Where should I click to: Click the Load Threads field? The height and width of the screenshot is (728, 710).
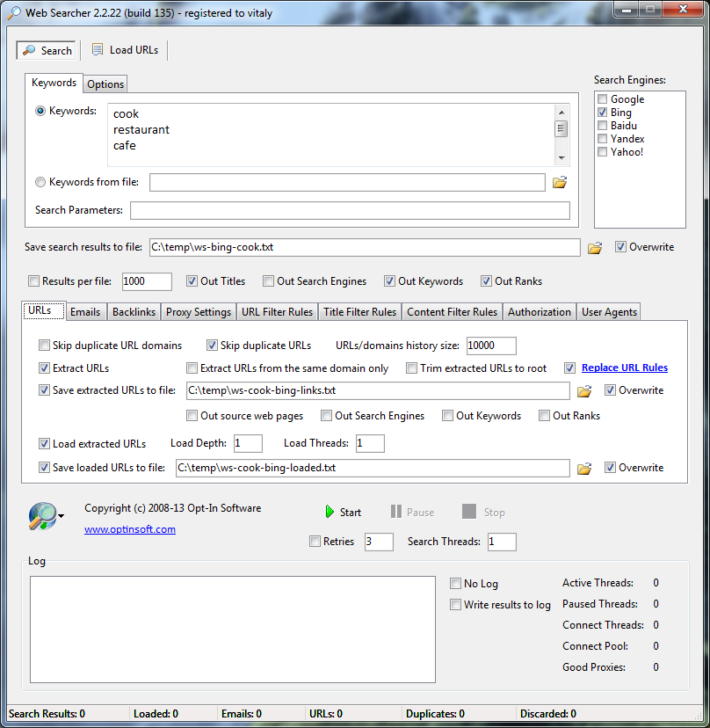click(370, 443)
